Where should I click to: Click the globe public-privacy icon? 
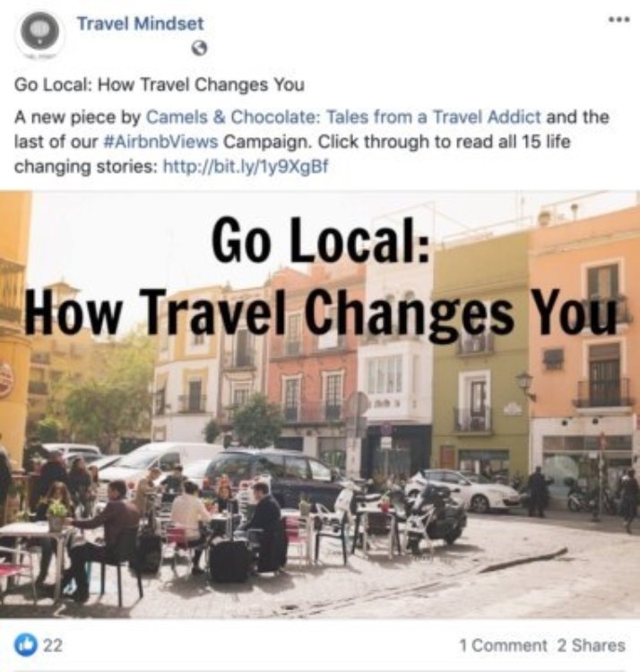199,48
